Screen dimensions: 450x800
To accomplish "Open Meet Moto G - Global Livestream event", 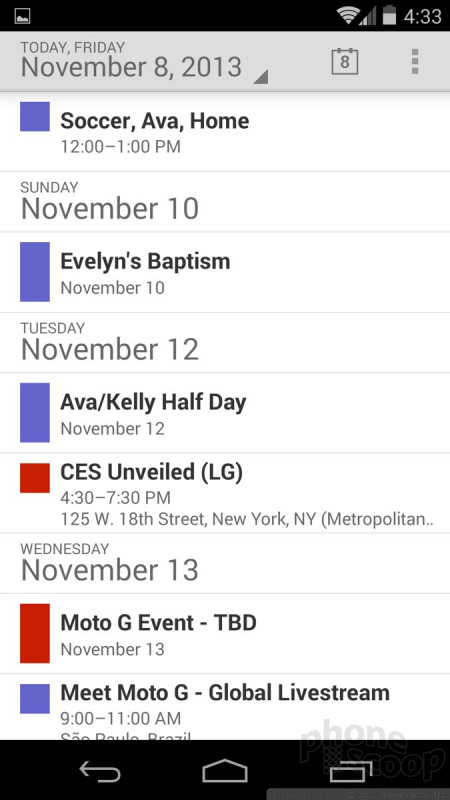I will point(225,707).
